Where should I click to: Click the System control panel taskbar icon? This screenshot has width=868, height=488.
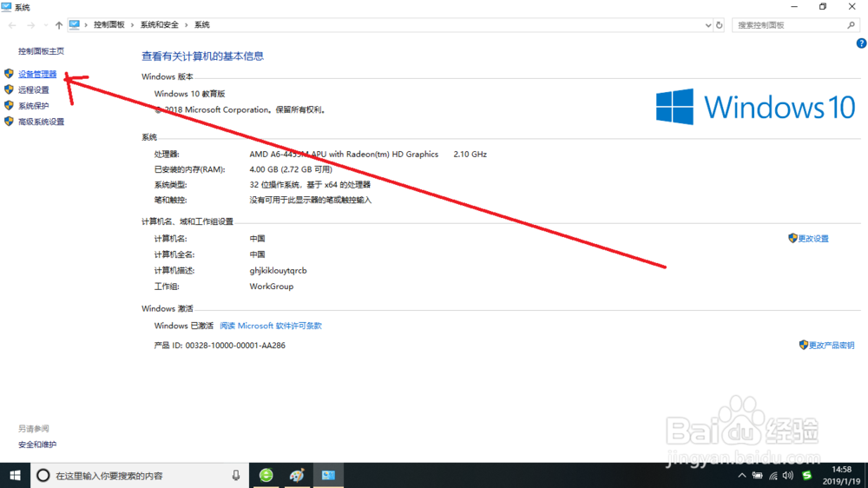pyautogui.click(x=328, y=475)
